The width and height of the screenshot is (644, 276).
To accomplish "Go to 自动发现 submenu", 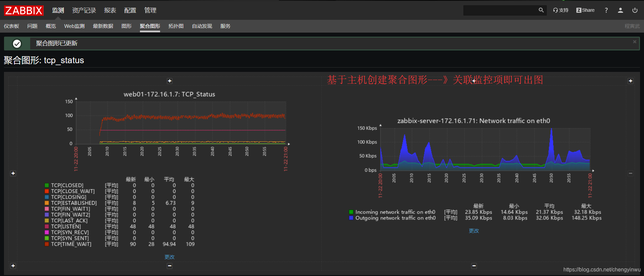I will click(202, 26).
